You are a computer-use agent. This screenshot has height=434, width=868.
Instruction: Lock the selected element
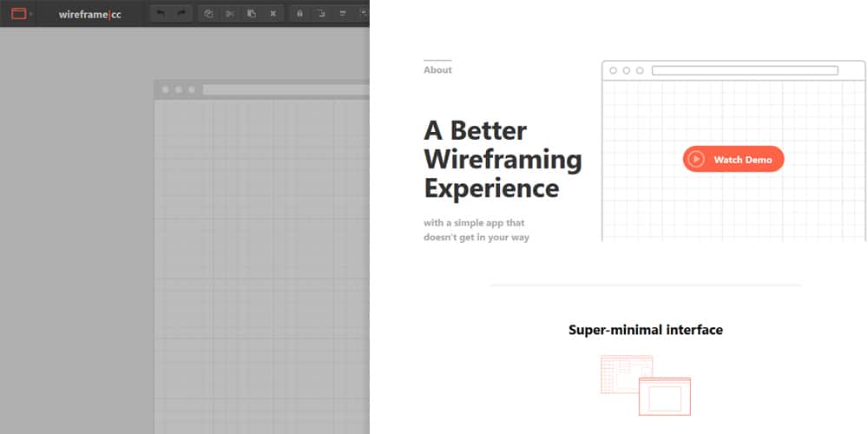click(300, 13)
